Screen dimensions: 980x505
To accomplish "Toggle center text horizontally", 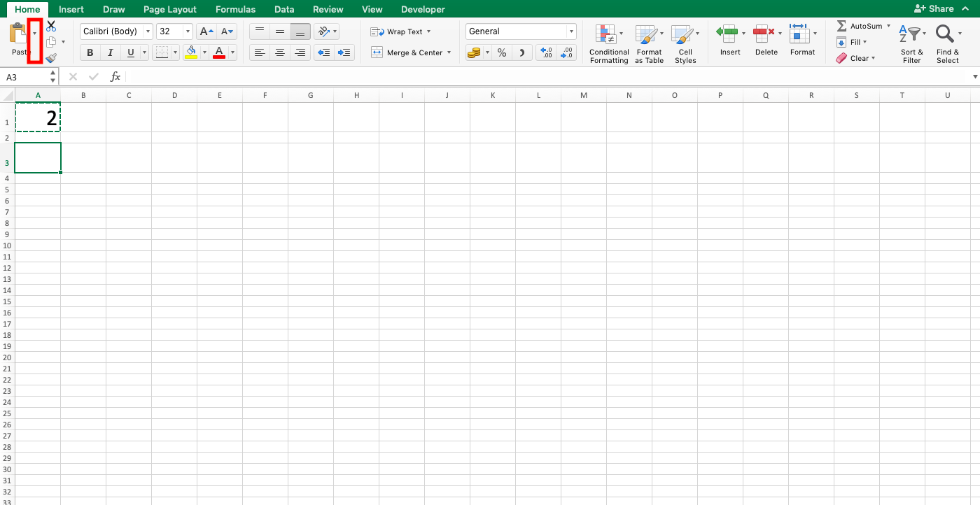I will [280, 52].
